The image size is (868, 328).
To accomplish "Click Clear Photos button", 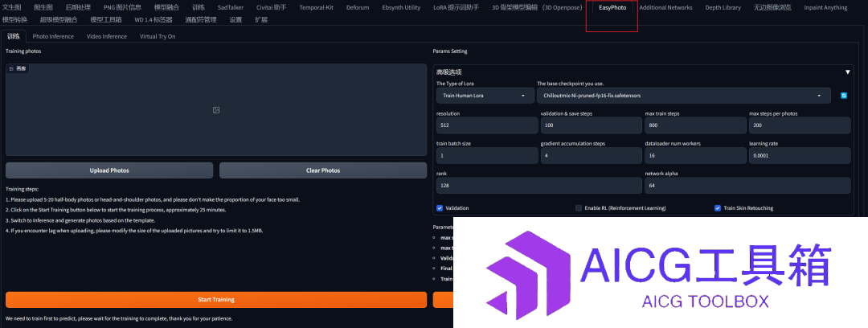I will coord(323,170).
